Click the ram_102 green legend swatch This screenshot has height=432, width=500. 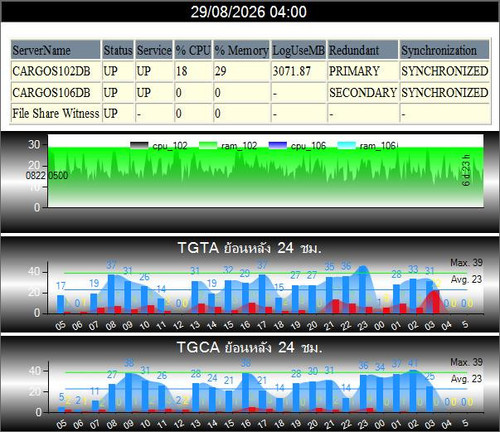[208, 146]
